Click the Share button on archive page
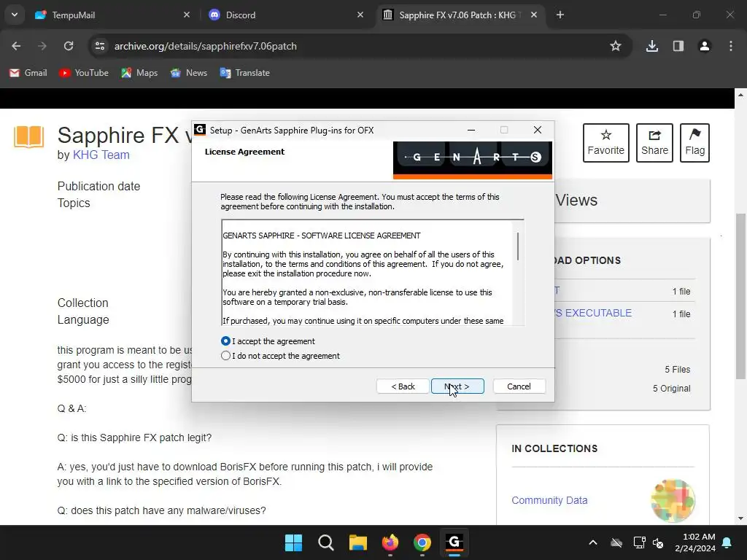 [654, 143]
